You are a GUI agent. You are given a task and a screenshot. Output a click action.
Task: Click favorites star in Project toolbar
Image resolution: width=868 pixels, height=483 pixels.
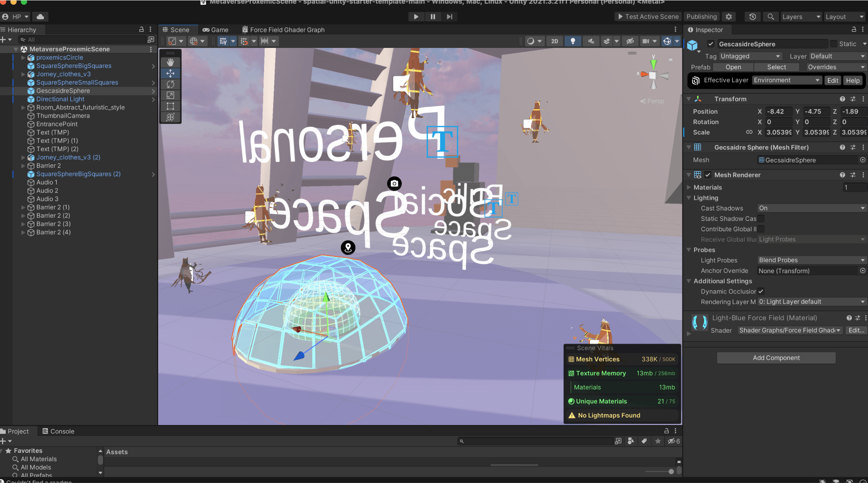658,441
